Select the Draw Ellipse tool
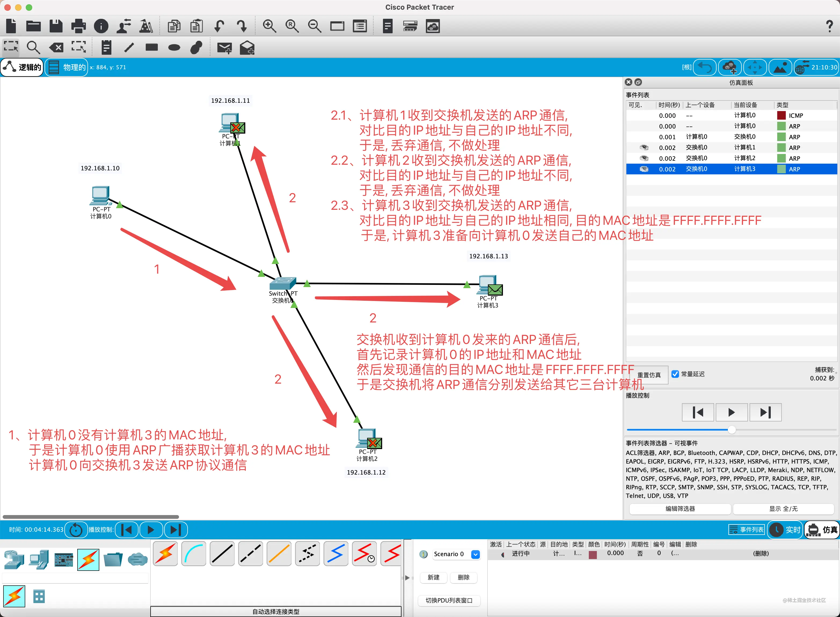840x617 pixels. click(x=174, y=47)
